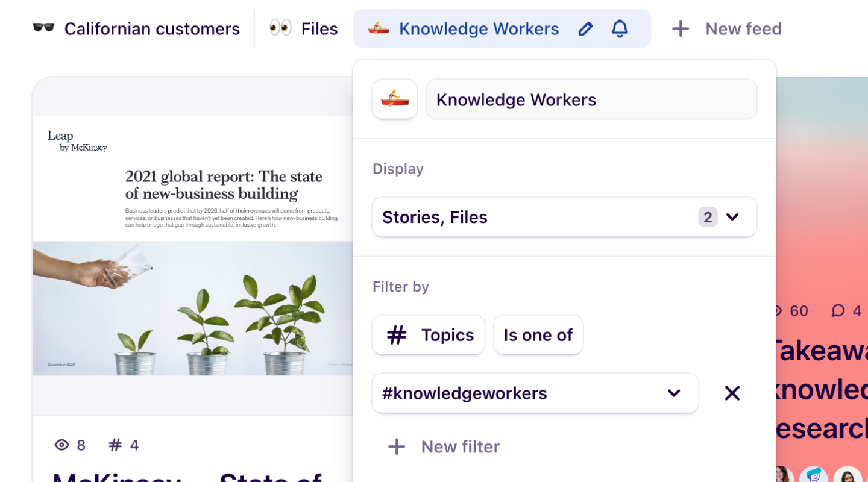Click the sunglasses emoji on Californian customers tab
This screenshot has height=482, width=868.
(x=43, y=28)
